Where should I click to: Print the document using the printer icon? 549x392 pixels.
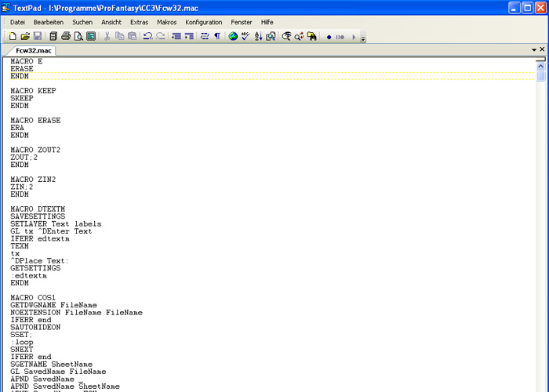(x=66, y=36)
